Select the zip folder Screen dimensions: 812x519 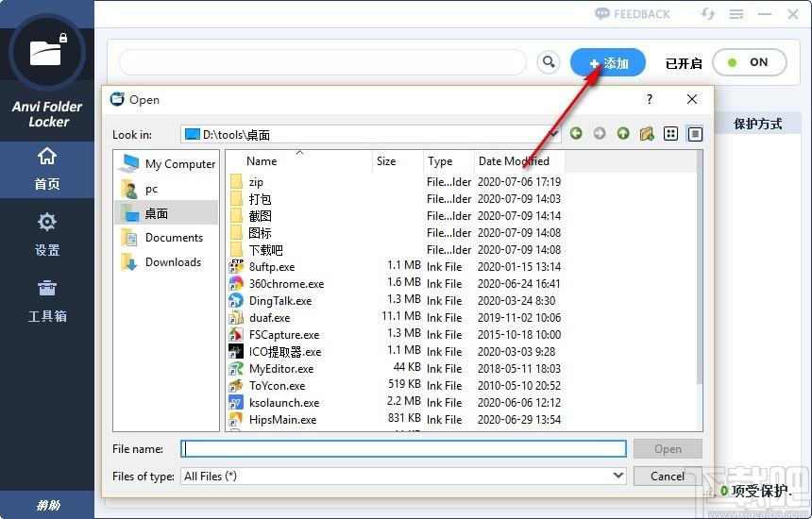coord(256,181)
